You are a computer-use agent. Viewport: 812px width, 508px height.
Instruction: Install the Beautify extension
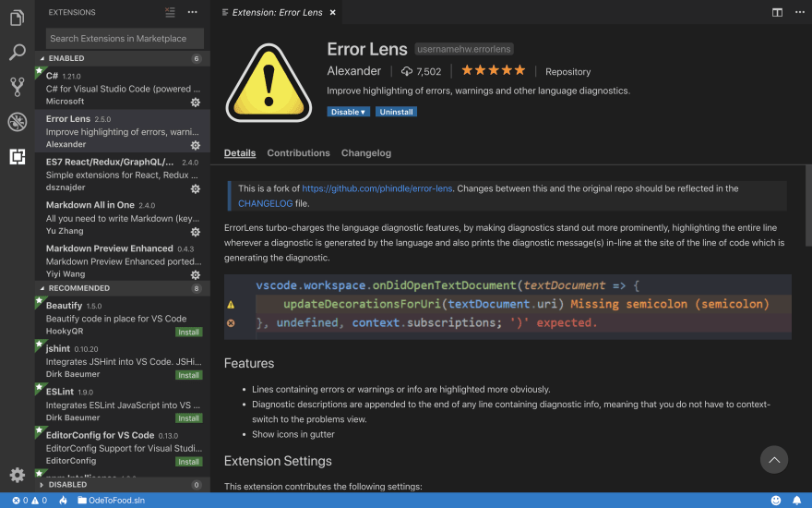(x=188, y=332)
